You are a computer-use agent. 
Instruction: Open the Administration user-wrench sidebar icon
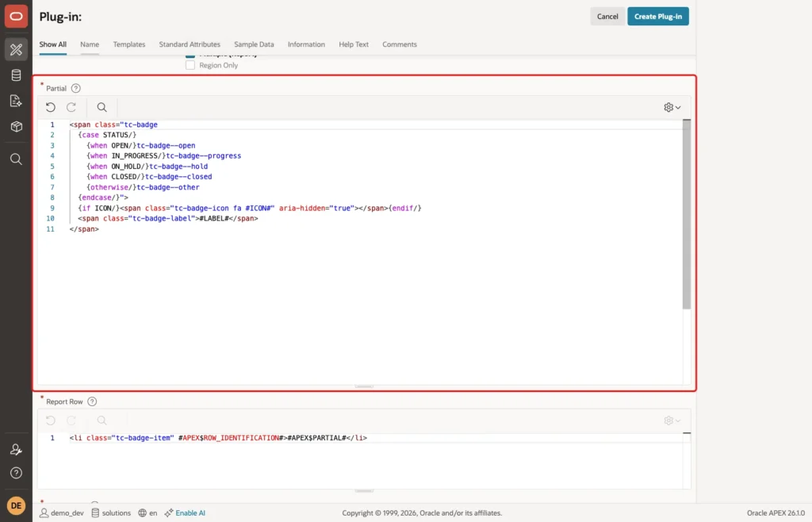pos(16,450)
